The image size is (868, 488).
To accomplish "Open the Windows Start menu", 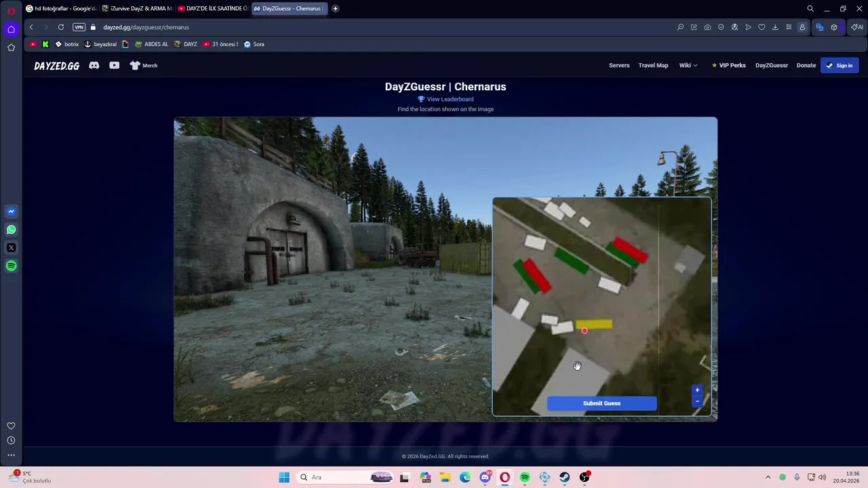I will point(284,477).
